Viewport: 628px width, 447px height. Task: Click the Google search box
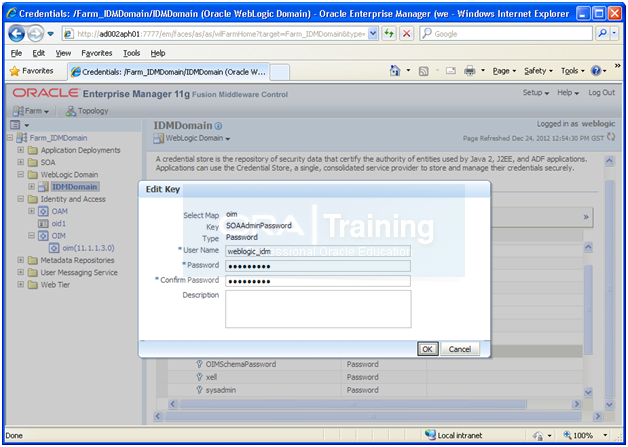[x=506, y=34]
